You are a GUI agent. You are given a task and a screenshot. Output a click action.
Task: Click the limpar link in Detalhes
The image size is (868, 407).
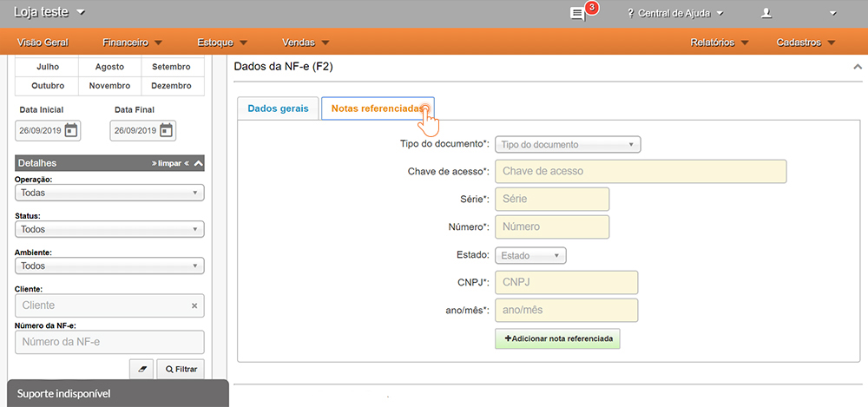tap(169, 163)
